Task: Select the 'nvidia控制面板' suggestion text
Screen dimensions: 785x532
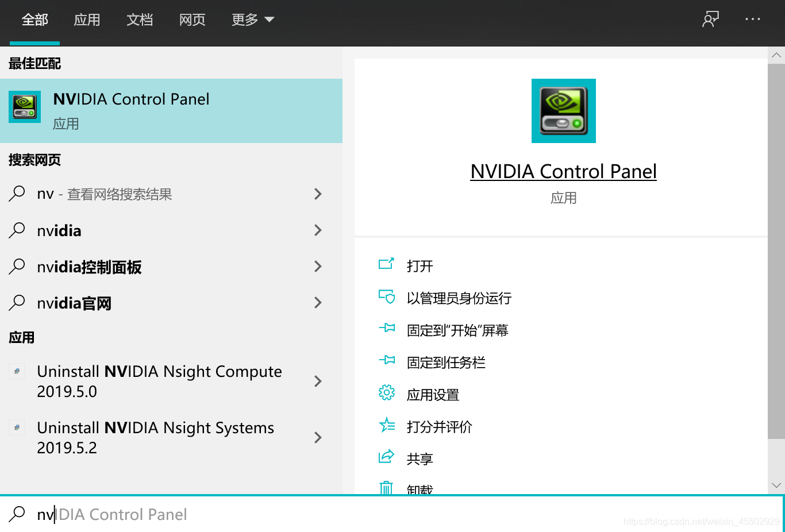Action: 89,267
